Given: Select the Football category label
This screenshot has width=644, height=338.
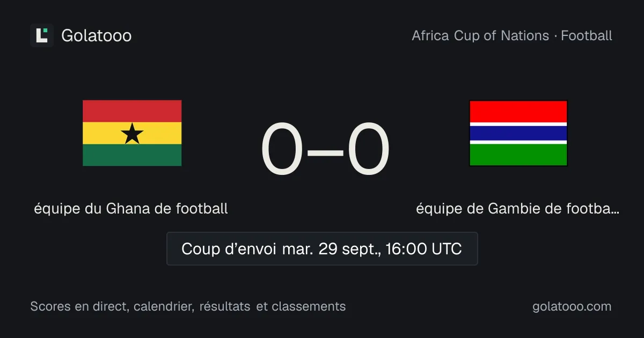Looking at the screenshot, I should click(587, 36).
